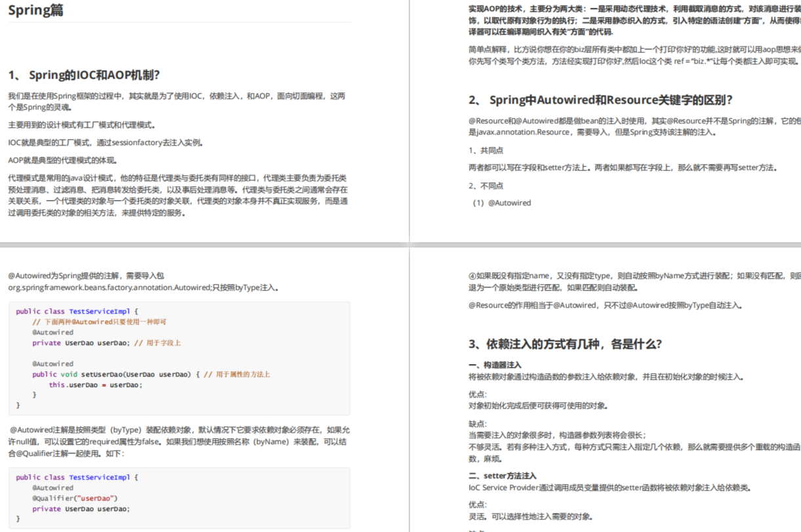Select the bold "二、setter方法注入" subheading
This screenshot has height=532, width=801.
(x=503, y=476)
